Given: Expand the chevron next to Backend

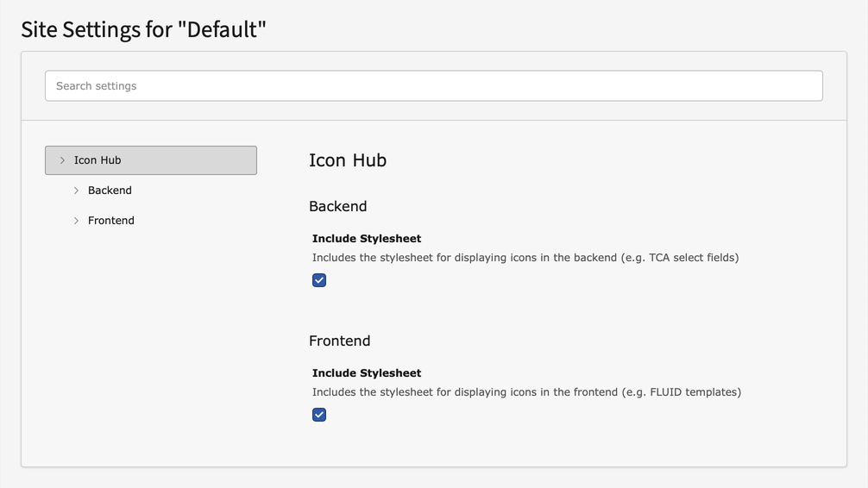Looking at the screenshot, I should pos(76,191).
